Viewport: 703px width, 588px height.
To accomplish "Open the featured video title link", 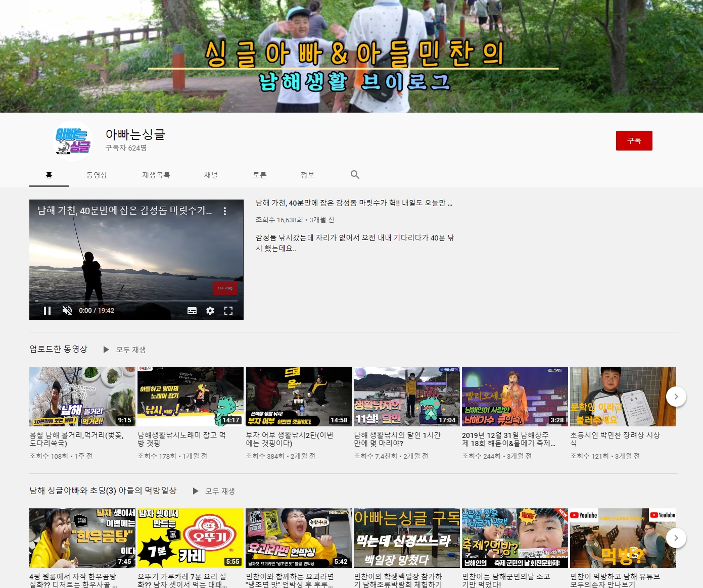I will (354, 203).
